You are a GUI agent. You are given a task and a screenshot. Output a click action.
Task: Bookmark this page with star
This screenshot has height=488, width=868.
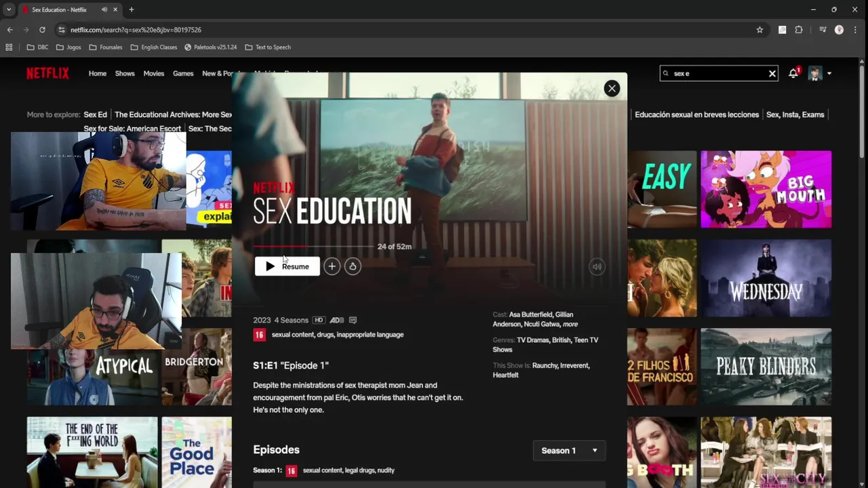coord(759,30)
